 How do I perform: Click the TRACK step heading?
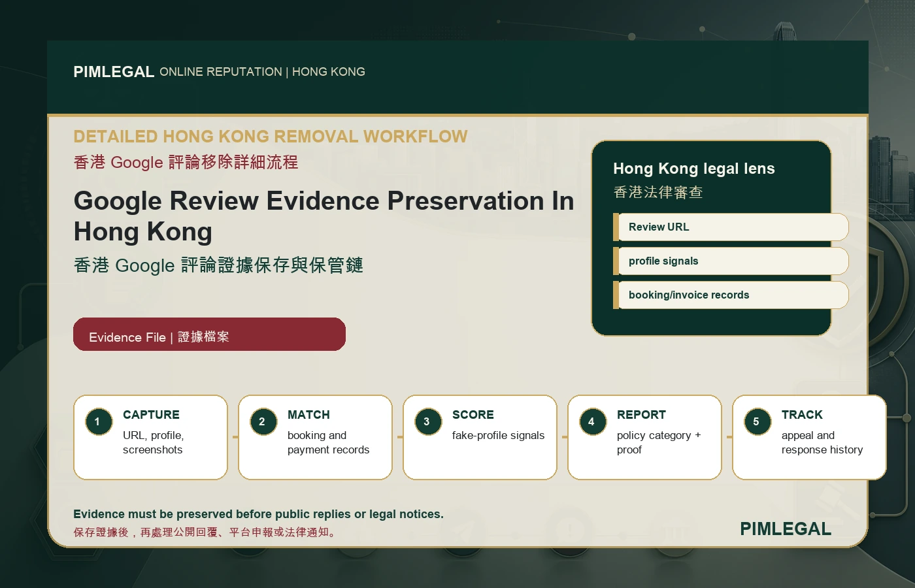point(802,415)
